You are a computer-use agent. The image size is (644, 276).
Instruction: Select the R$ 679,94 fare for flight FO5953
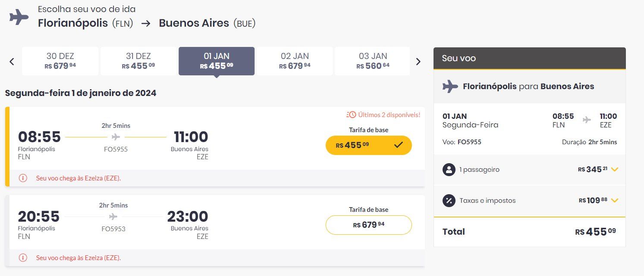click(369, 225)
